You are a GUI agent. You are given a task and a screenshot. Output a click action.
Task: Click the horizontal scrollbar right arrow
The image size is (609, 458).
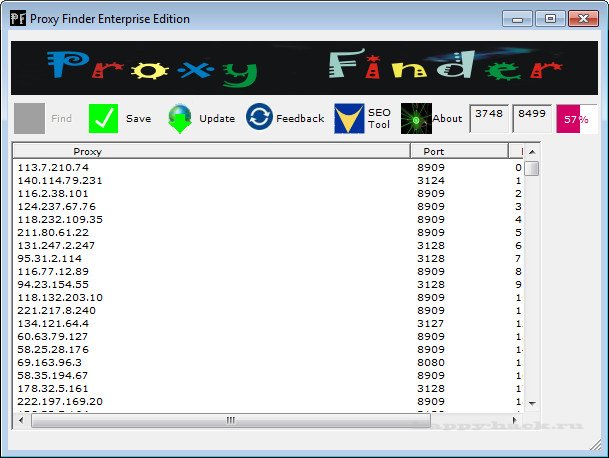coord(515,420)
